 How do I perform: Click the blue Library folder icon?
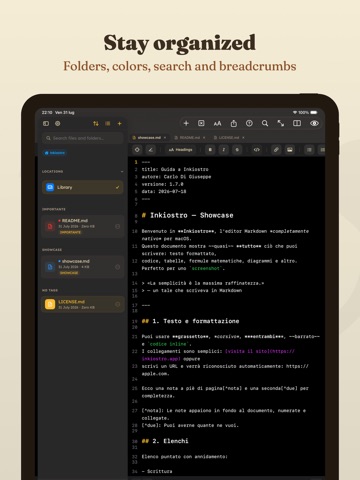50,187
